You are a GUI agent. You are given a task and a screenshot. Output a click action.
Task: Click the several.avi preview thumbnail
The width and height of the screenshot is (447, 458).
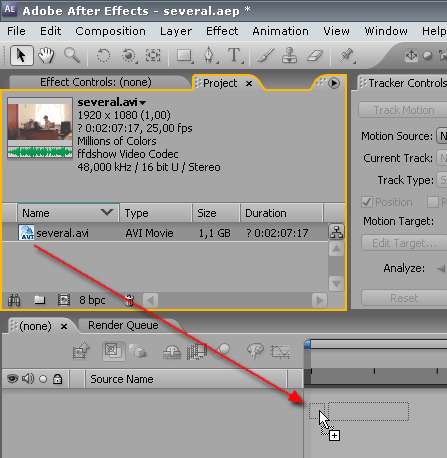pos(40,127)
